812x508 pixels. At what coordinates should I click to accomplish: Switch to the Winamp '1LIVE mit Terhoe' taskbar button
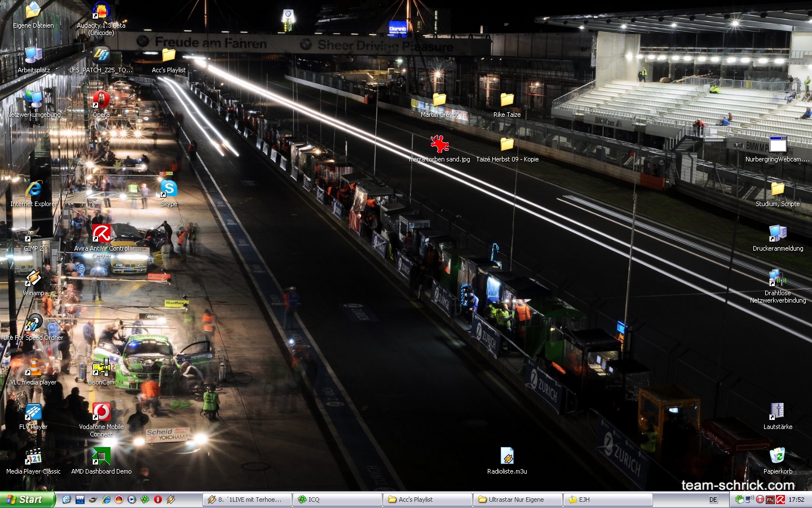pos(248,500)
